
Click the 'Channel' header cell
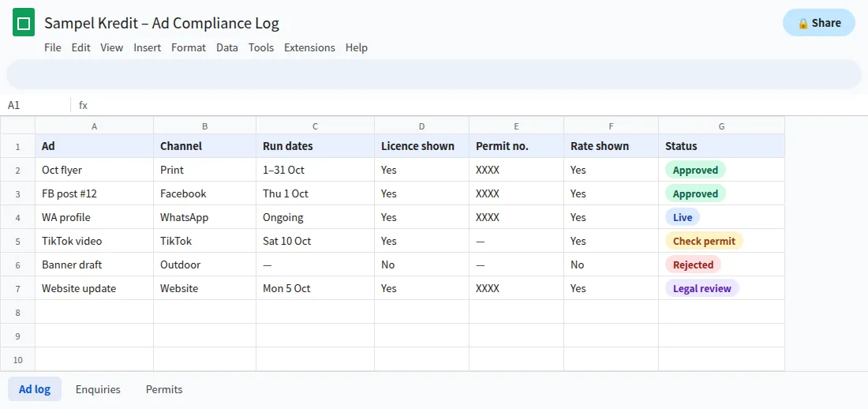coord(205,146)
